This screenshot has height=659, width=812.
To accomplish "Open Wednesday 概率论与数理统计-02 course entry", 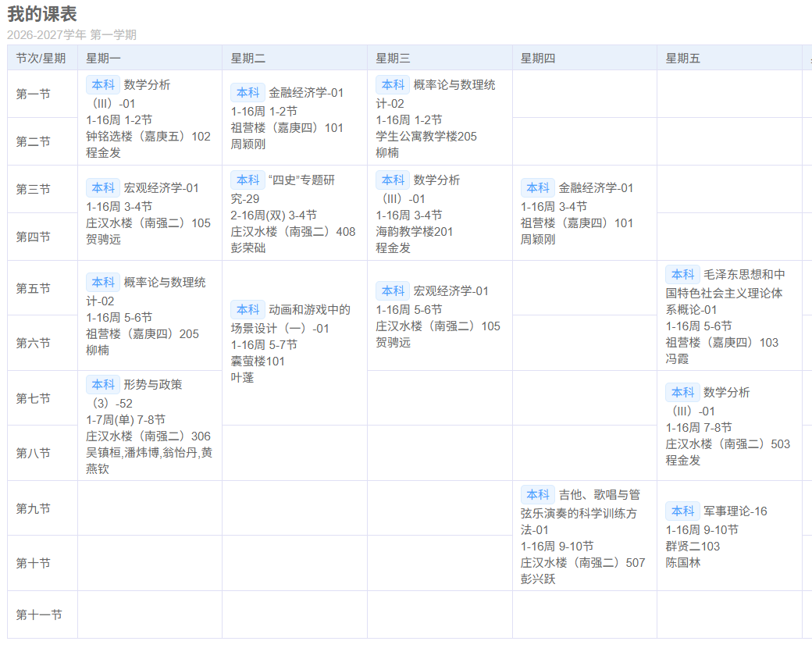I will (x=440, y=118).
